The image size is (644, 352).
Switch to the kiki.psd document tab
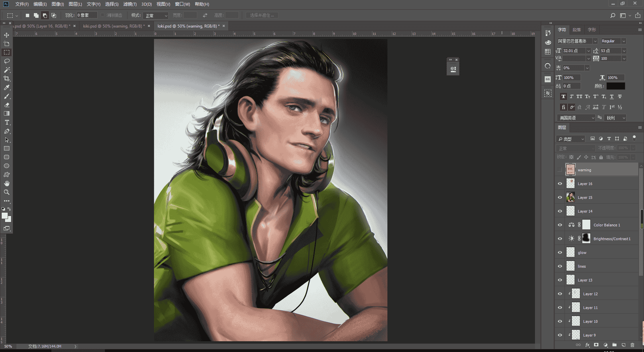point(114,26)
